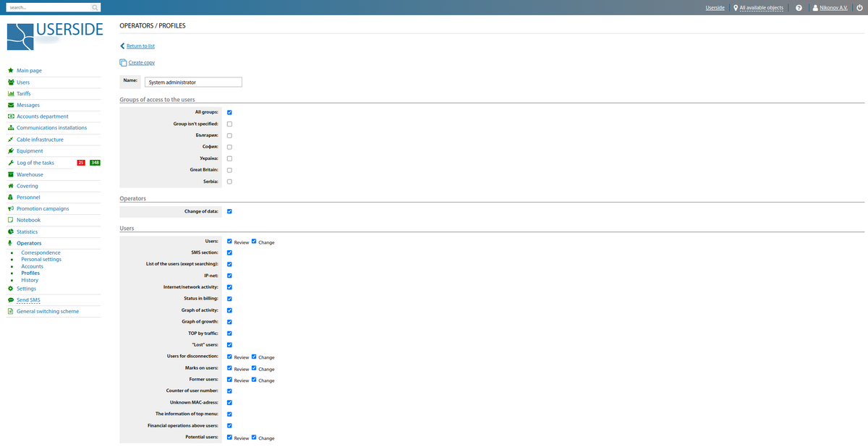Select History under Operators
The height and width of the screenshot is (447, 868).
click(x=29, y=280)
